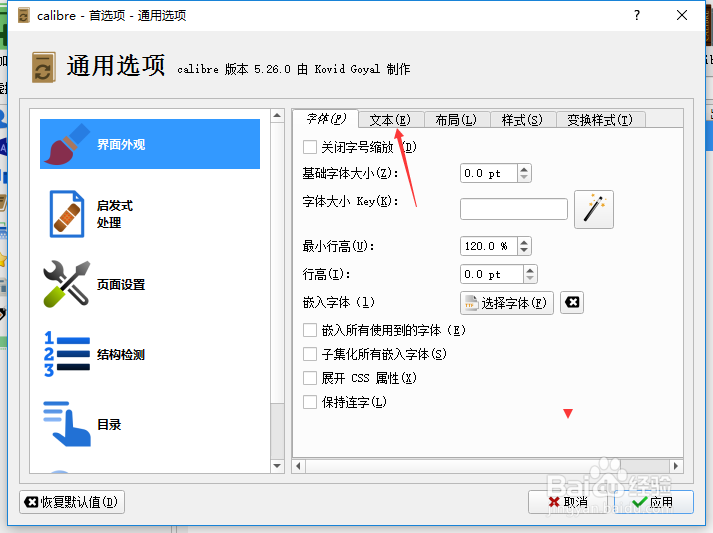Open 目录 pointing hand icon

[67, 424]
